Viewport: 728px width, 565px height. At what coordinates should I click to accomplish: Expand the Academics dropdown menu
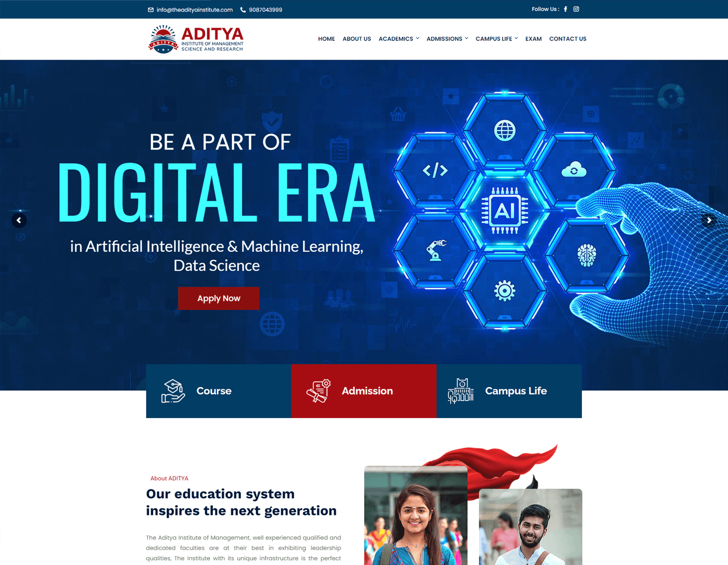(399, 39)
